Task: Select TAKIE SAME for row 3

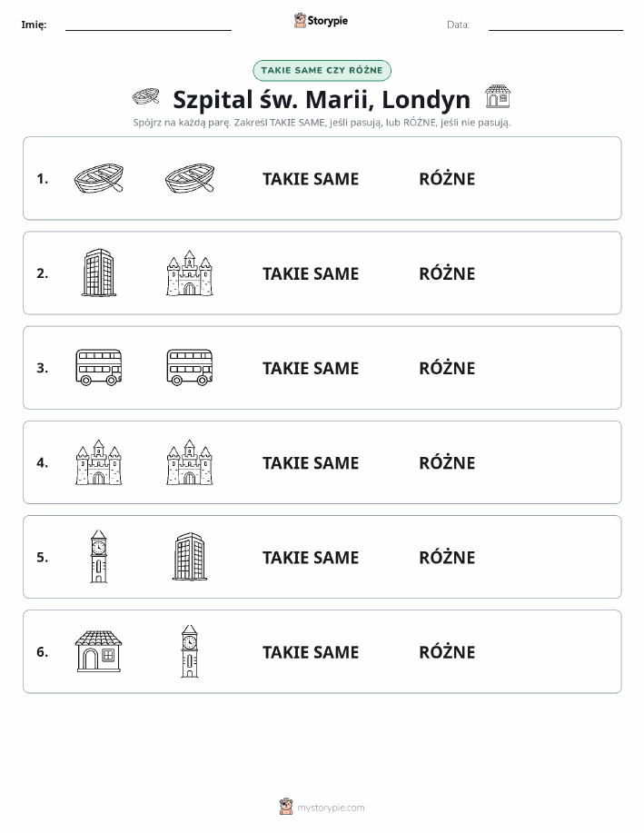Action: [311, 368]
